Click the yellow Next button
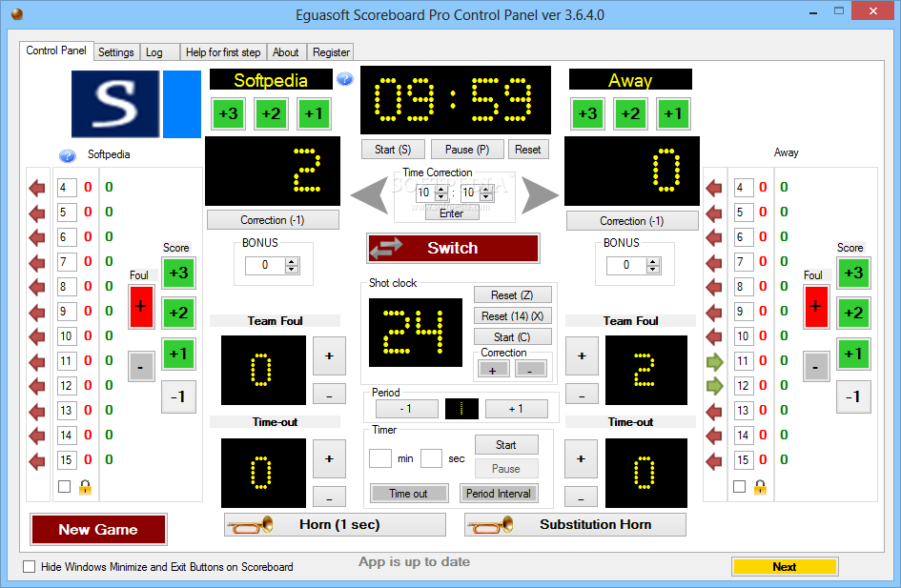 pyautogui.click(x=785, y=567)
